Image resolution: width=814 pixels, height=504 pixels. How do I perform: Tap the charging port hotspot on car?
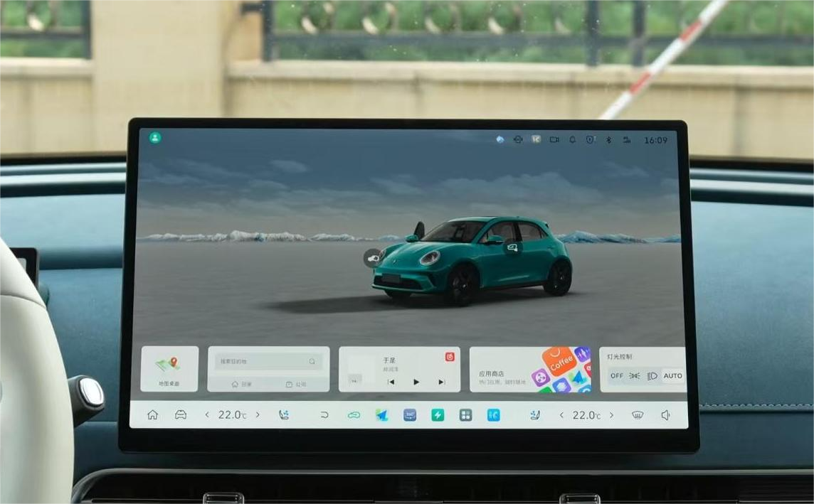click(x=372, y=258)
